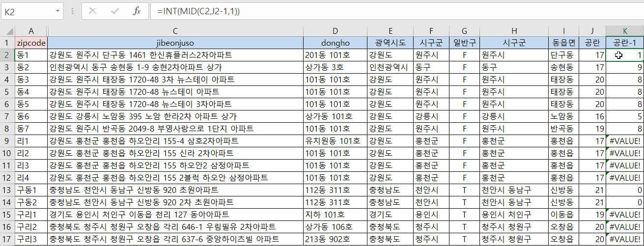Image resolution: width=644 pixels, height=246 pixels.
Task: Click the 강릉시 cell in column F
Action: pos(431,116)
